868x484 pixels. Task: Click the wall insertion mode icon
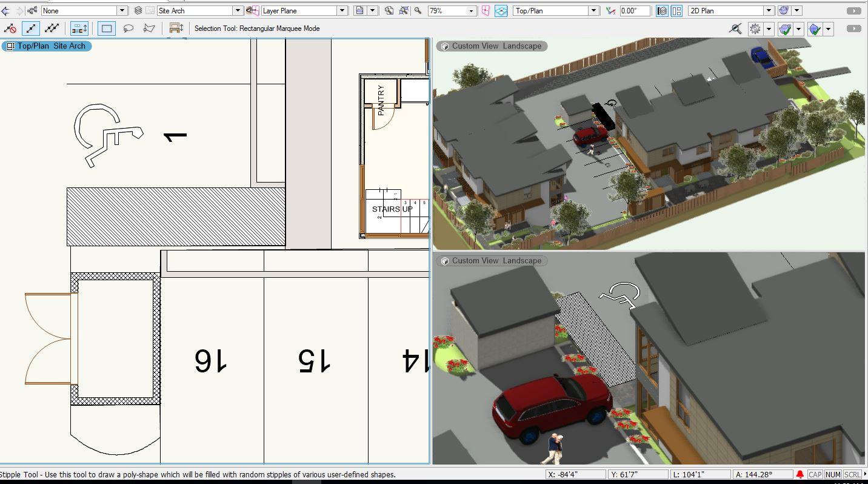[x=176, y=29]
